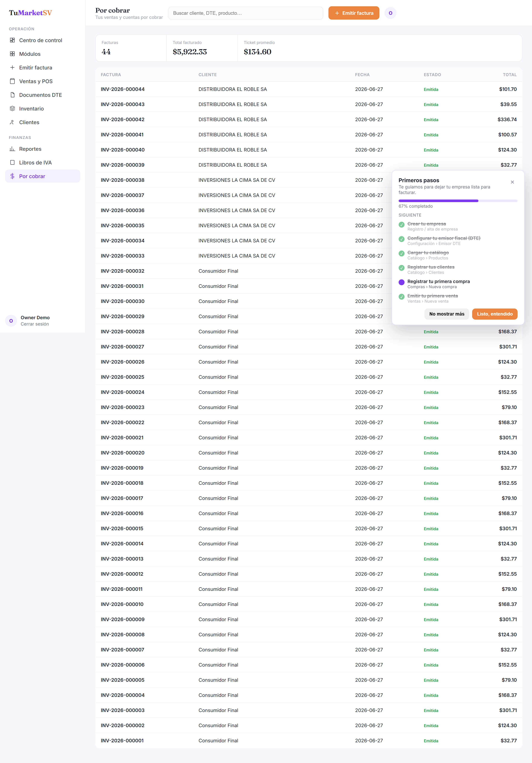Click the Módulos grid icon

click(x=12, y=54)
